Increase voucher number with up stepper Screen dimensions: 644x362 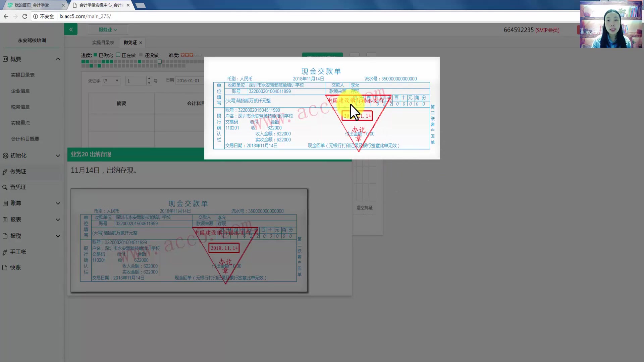coord(149,78)
